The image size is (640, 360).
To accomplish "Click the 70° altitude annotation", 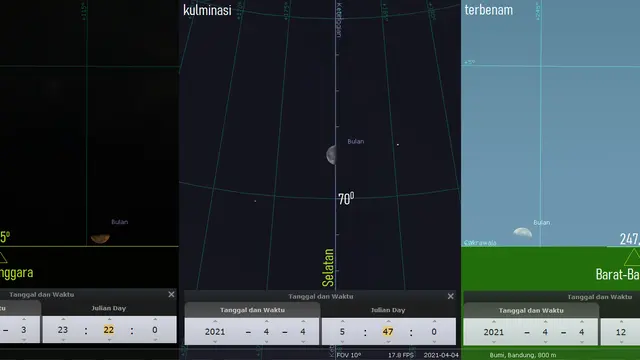I will (x=346, y=199).
